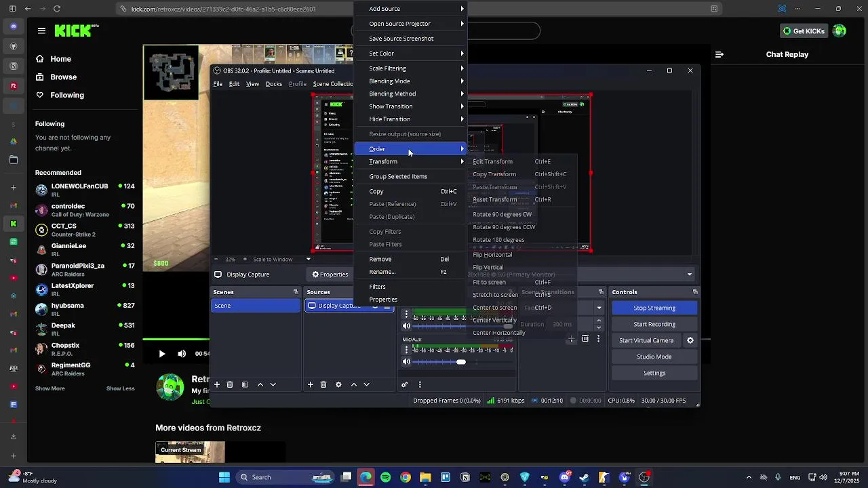Image resolution: width=868 pixels, height=488 pixels.
Task: Mute the Kick video volume
Action: [182, 354]
